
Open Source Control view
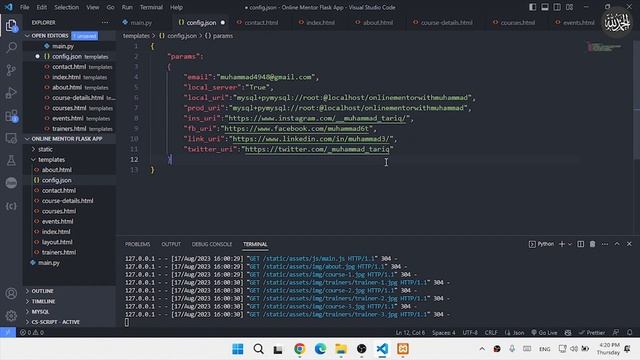point(11,70)
